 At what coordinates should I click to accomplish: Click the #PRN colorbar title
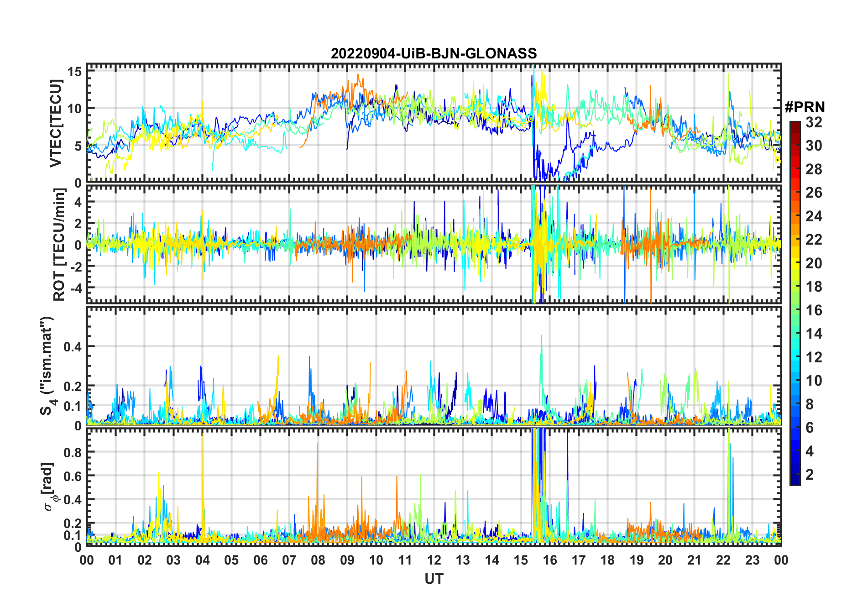click(805, 107)
